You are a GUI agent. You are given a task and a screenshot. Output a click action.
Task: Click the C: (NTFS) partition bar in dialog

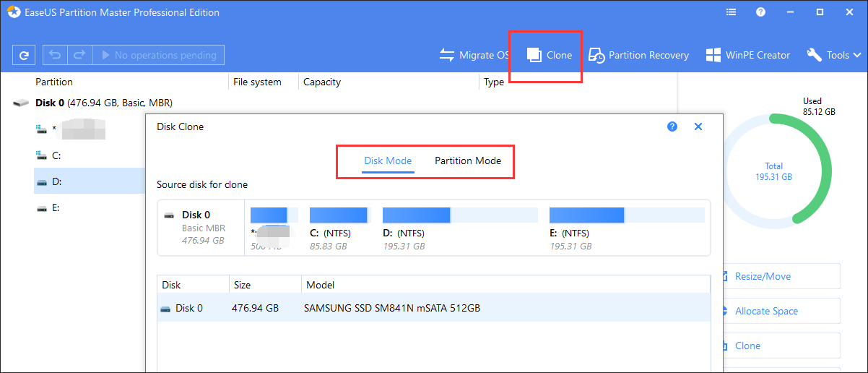click(339, 215)
